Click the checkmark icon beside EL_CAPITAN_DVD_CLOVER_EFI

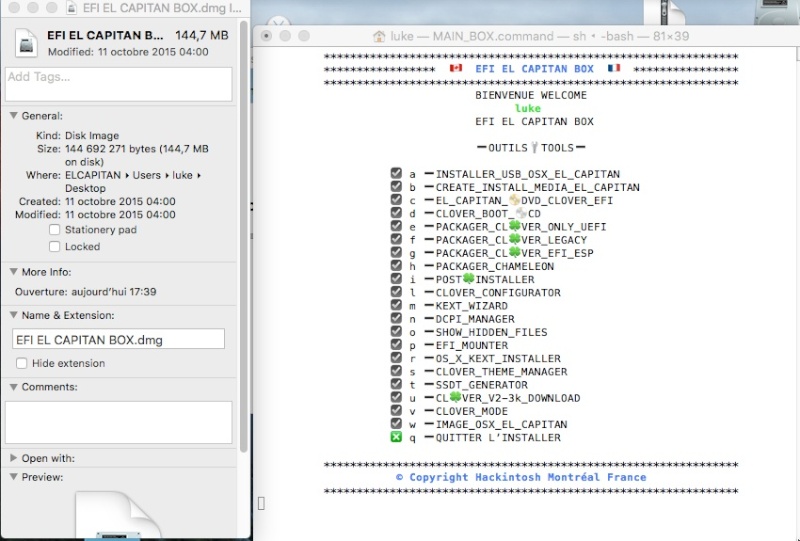396,200
